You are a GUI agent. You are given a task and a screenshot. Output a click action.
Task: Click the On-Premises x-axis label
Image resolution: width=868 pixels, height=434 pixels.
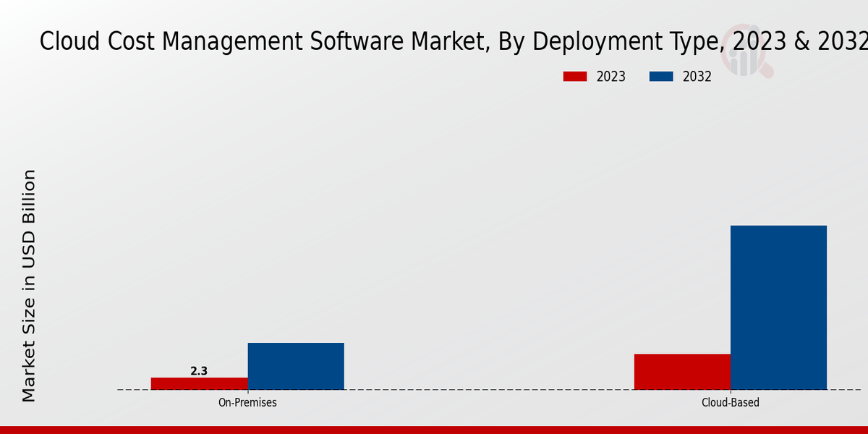tap(247, 403)
